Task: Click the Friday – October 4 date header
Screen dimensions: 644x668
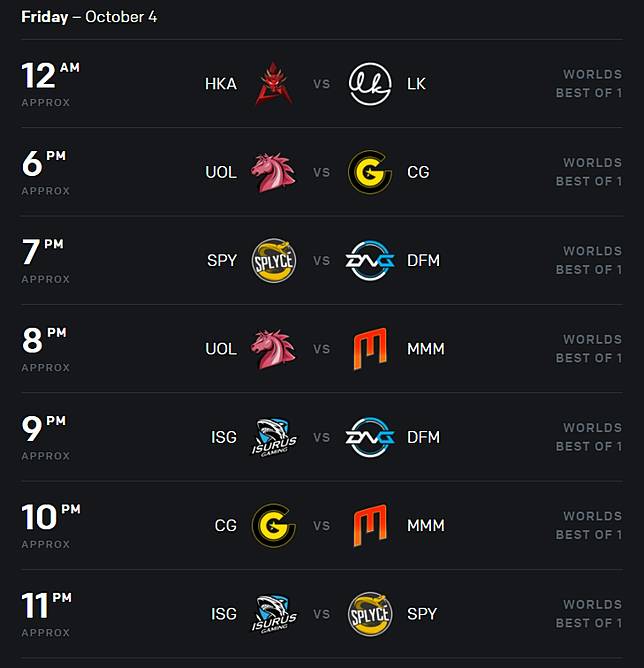Action: (89, 17)
